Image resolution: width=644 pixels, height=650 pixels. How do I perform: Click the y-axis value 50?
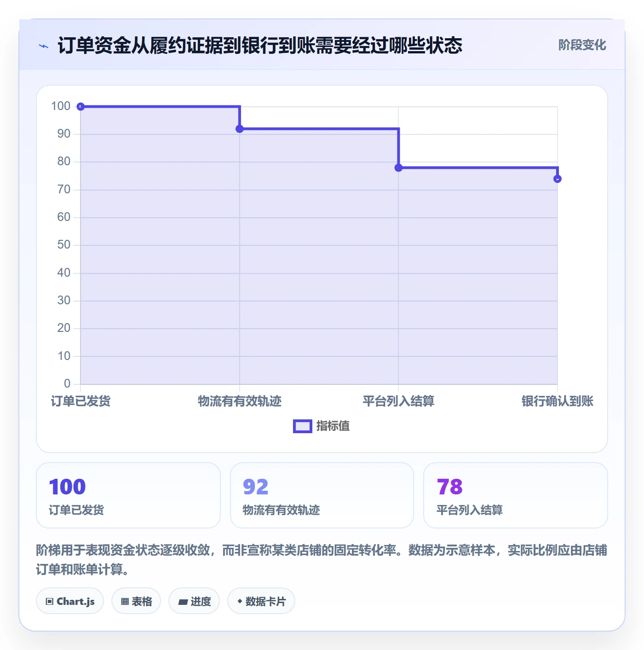coord(64,245)
